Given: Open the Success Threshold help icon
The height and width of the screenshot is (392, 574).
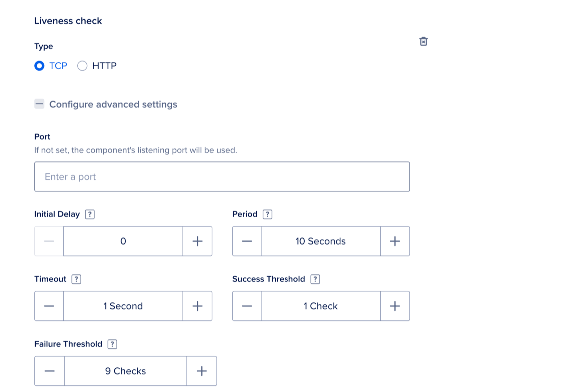Looking at the screenshot, I should point(315,279).
